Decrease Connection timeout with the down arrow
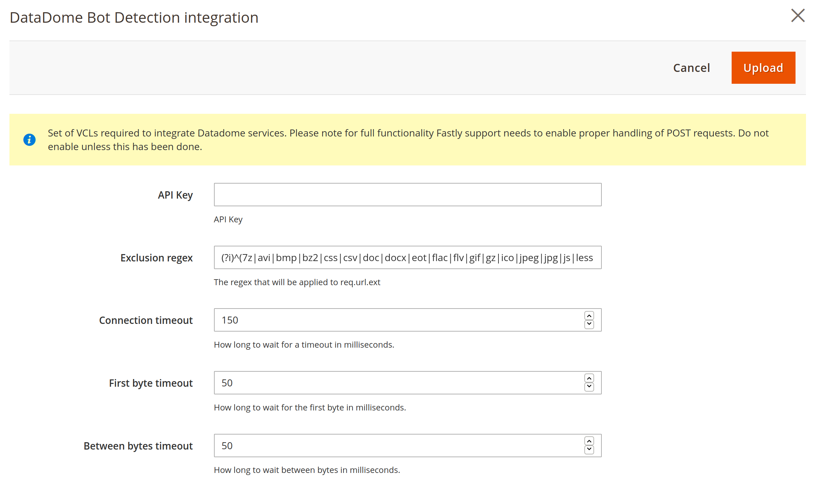This screenshot has width=821, height=504. (589, 324)
